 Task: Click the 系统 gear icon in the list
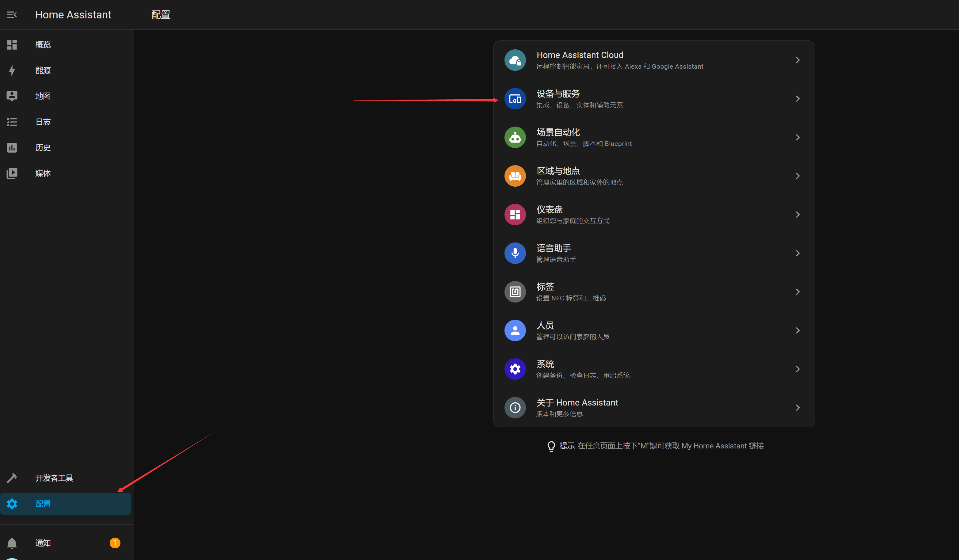[x=515, y=369]
